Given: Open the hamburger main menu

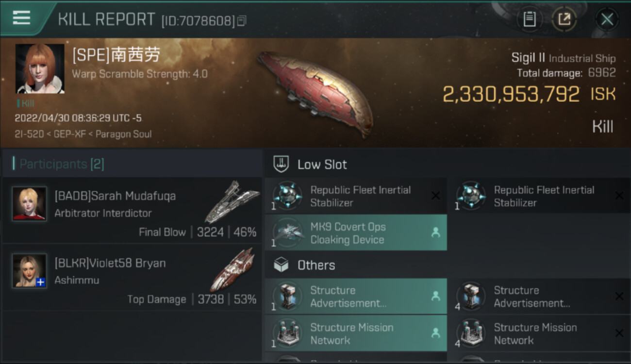Looking at the screenshot, I should 21,18.
